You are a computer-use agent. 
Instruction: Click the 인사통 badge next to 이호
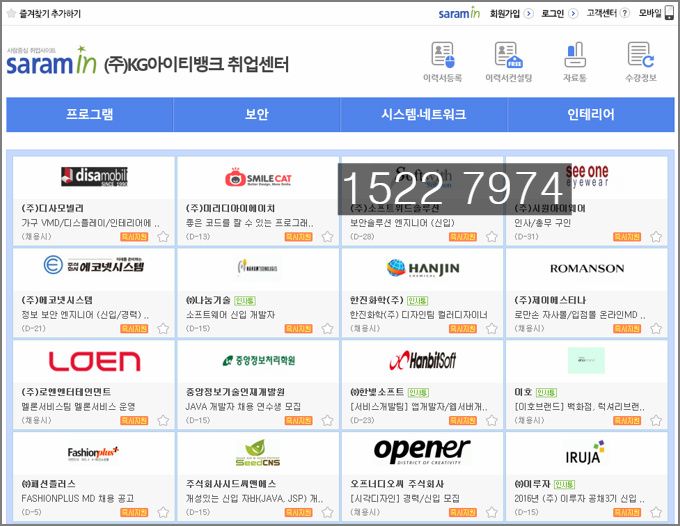[x=546, y=392]
